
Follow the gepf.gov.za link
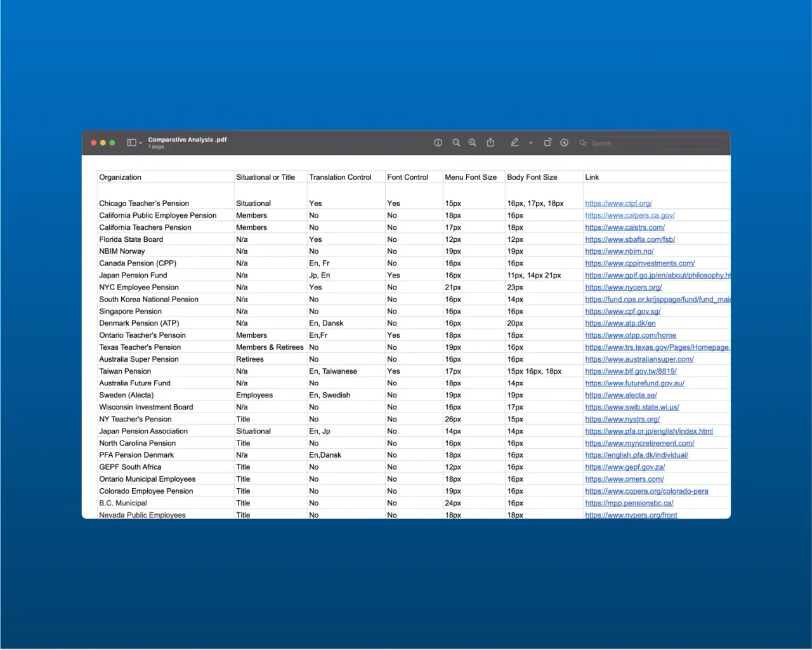point(625,467)
